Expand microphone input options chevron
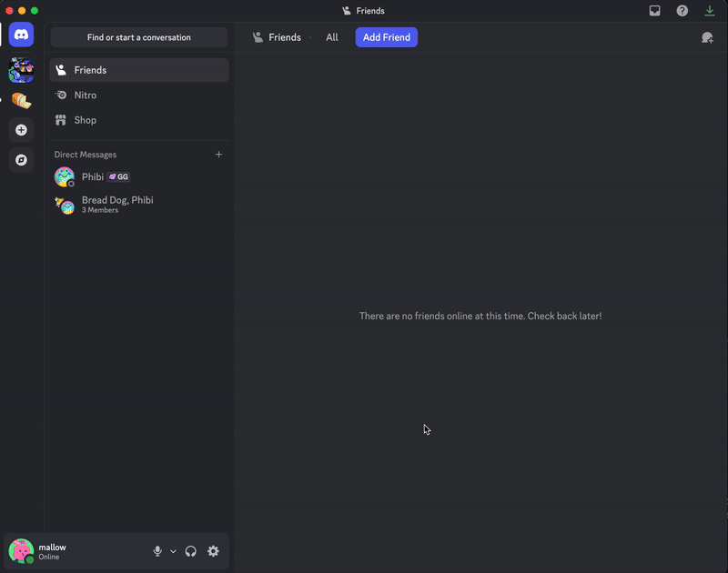The width and height of the screenshot is (728, 573). (x=173, y=551)
